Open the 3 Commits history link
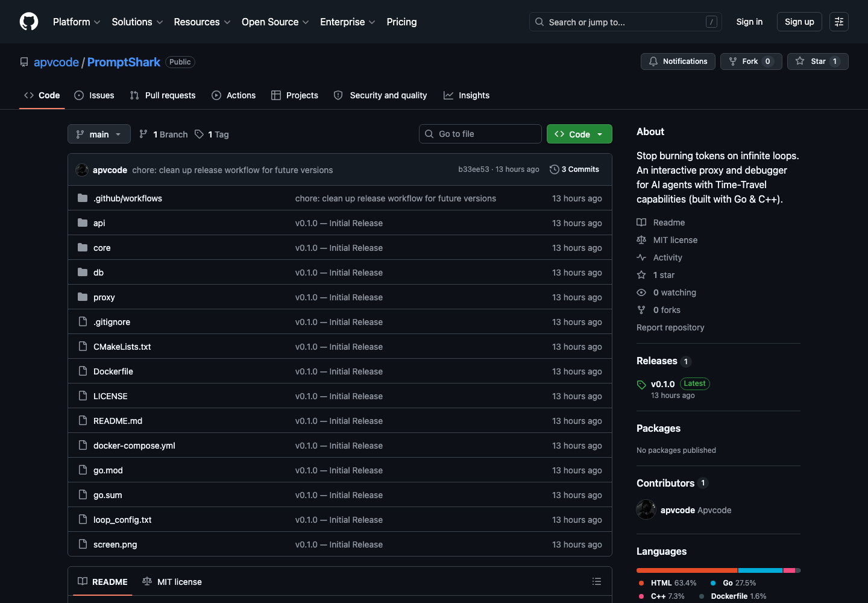This screenshot has width=868, height=603. pos(574,169)
